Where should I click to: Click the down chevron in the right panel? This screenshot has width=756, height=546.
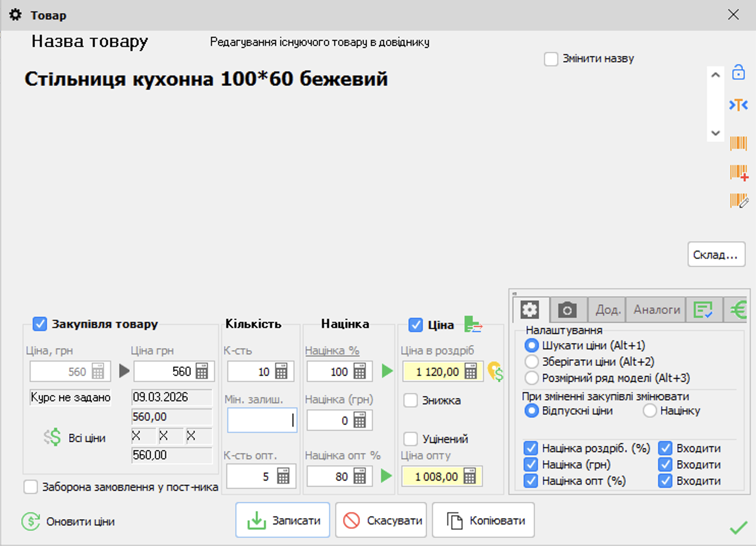(715, 133)
